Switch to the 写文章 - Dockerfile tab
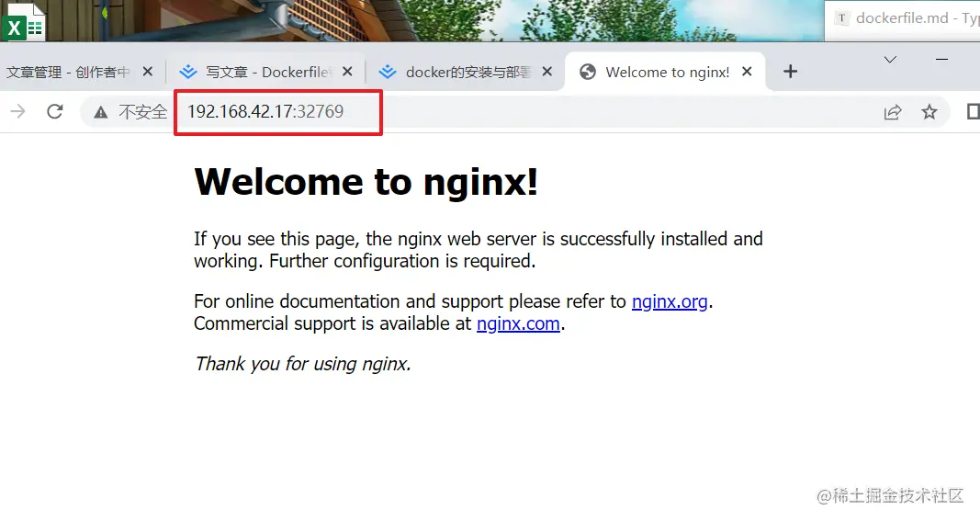 click(x=269, y=72)
